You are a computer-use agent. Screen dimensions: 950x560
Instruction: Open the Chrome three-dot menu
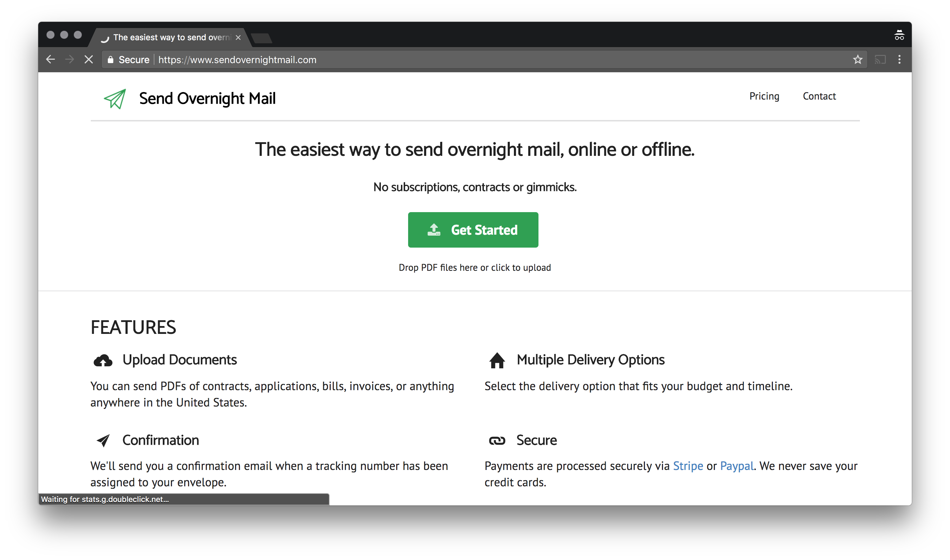899,60
